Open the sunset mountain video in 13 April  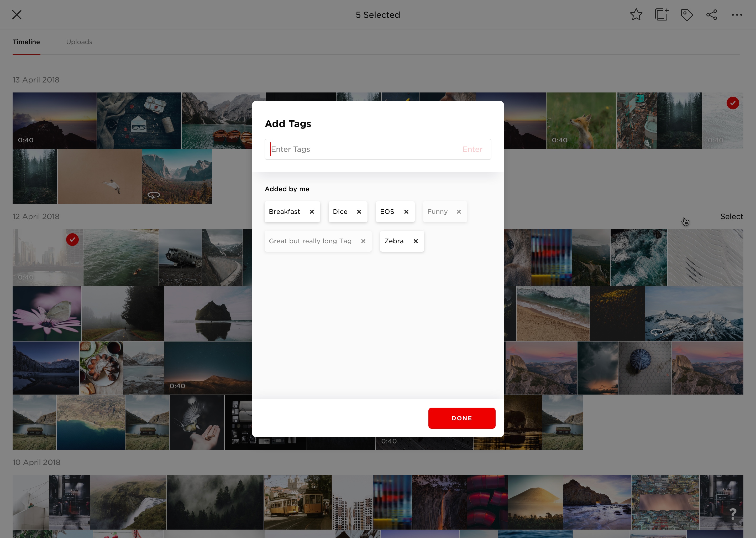[x=54, y=120]
